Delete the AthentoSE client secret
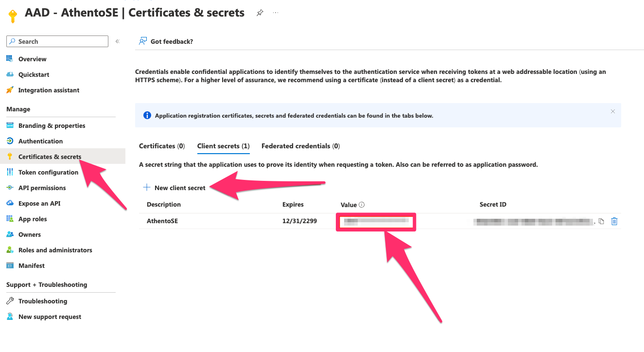The height and width of the screenshot is (352, 644). point(614,221)
